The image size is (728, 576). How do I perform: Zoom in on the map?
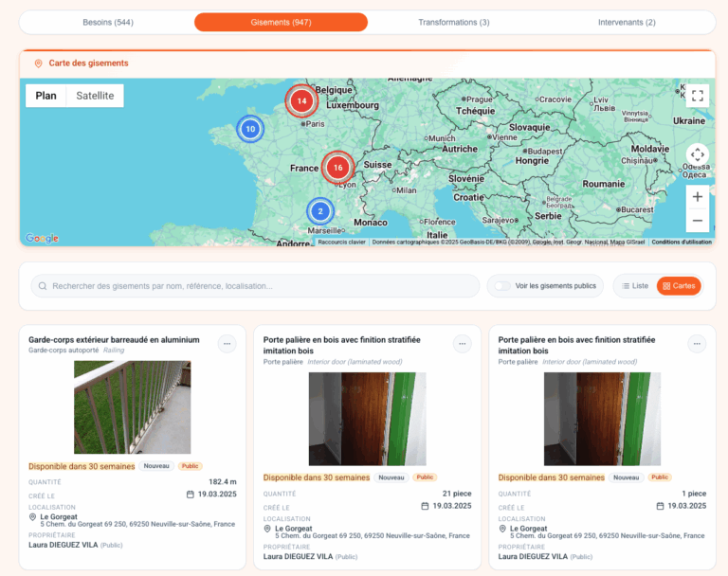coord(698,197)
